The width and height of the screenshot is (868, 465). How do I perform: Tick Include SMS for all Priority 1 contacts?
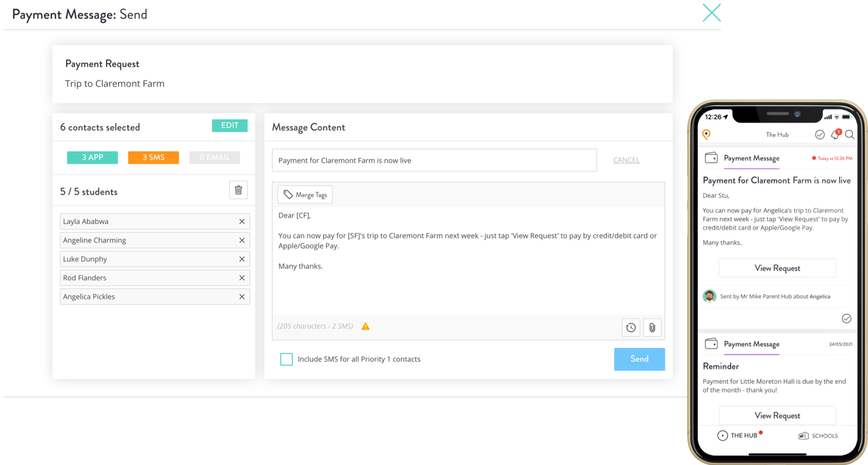(286, 359)
